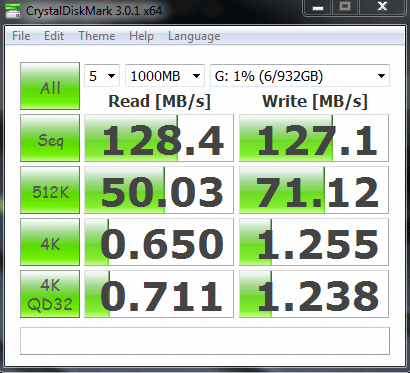Minimize the CrystalDiskMark window

(318, 7)
